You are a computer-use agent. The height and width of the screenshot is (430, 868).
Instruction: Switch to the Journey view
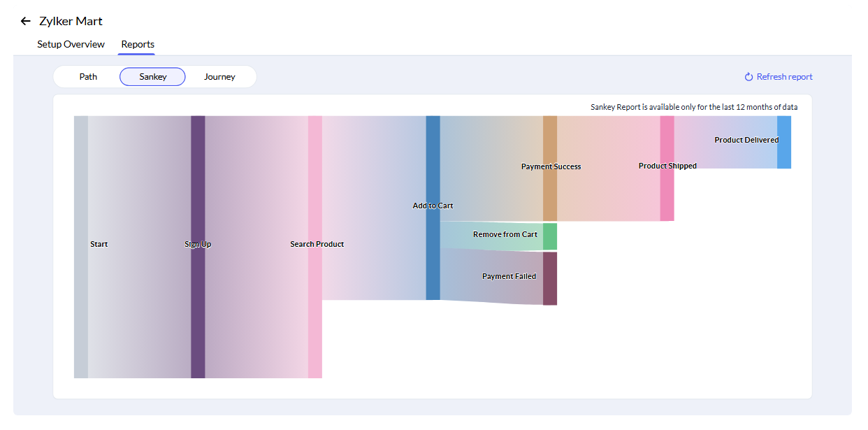point(219,77)
